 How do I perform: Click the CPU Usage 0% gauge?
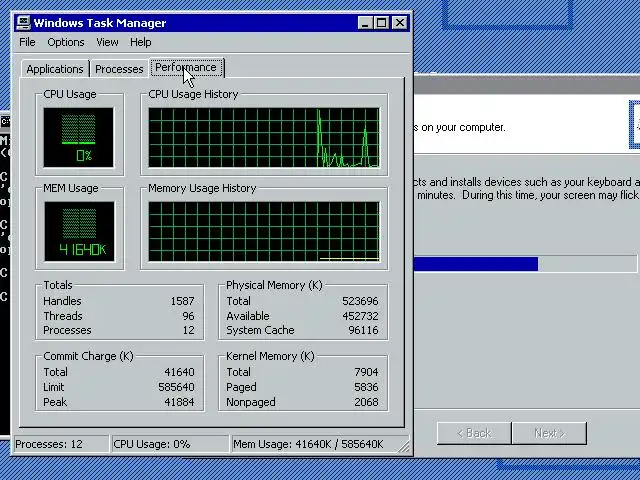tap(78, 138)
